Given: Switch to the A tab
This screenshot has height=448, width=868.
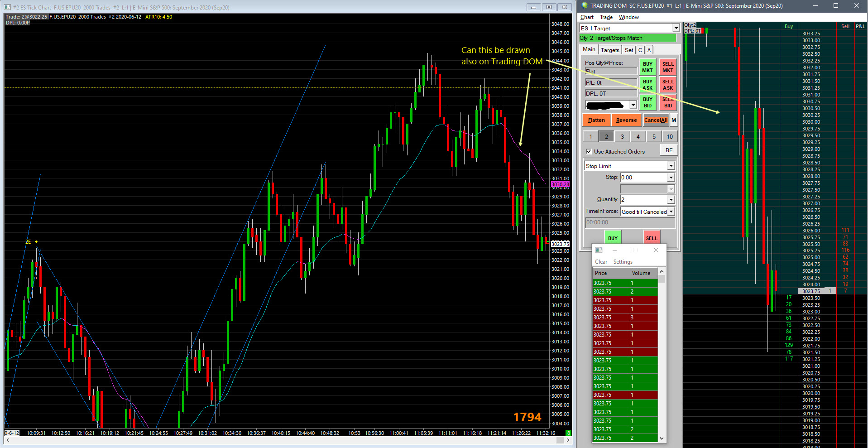Looking at the screenshot, I should pyautogui.click(x=649, y=50).
